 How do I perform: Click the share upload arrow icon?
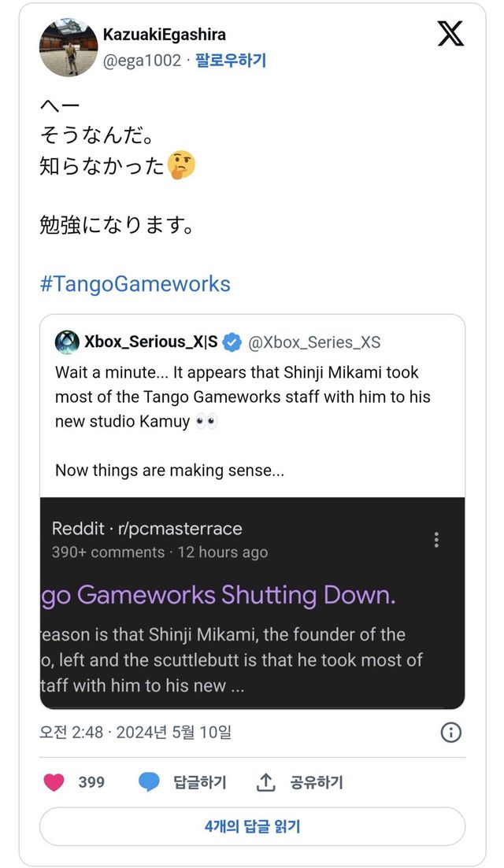click(266, 782)
